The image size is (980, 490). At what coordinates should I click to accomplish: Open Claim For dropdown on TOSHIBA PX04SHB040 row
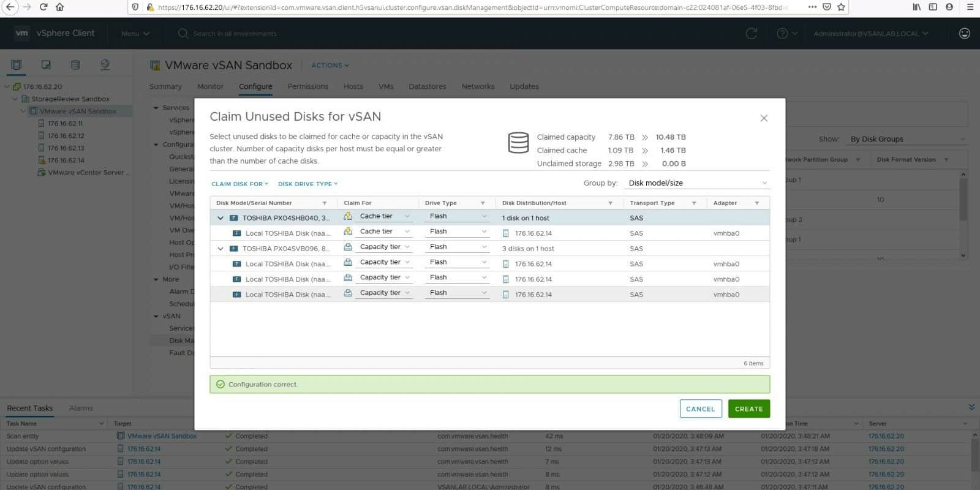[x=384, y=216]
